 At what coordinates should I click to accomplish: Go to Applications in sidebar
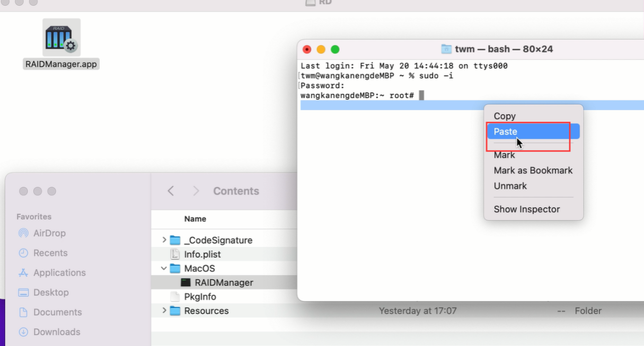point(52,272)
